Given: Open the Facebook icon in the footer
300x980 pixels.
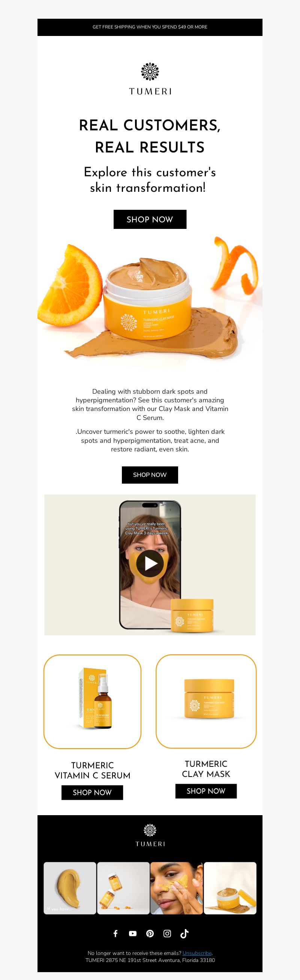Looking at the screenshot, I should (115, 933).
